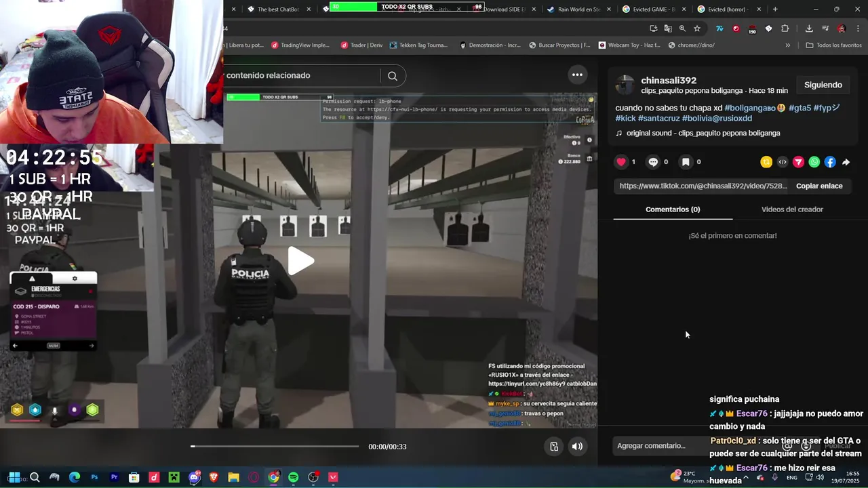
Task: Share the video to Facebook
Action: [830, 162]
